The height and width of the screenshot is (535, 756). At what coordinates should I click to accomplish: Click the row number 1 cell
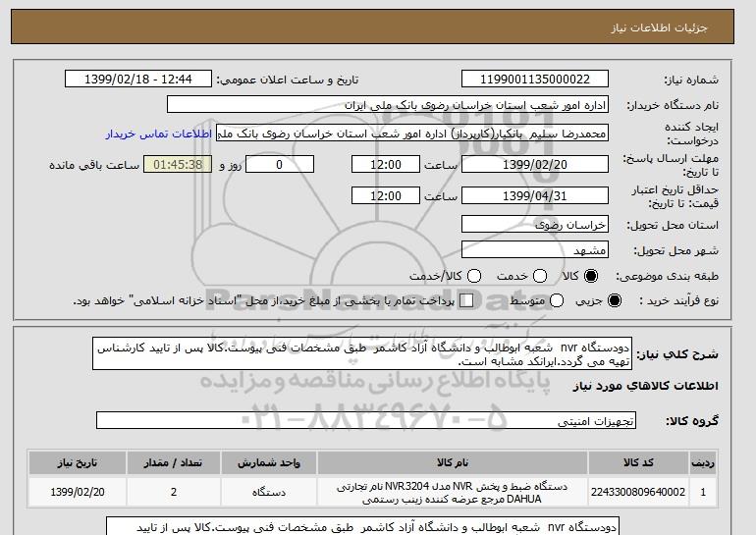click(x=703, y=492)
